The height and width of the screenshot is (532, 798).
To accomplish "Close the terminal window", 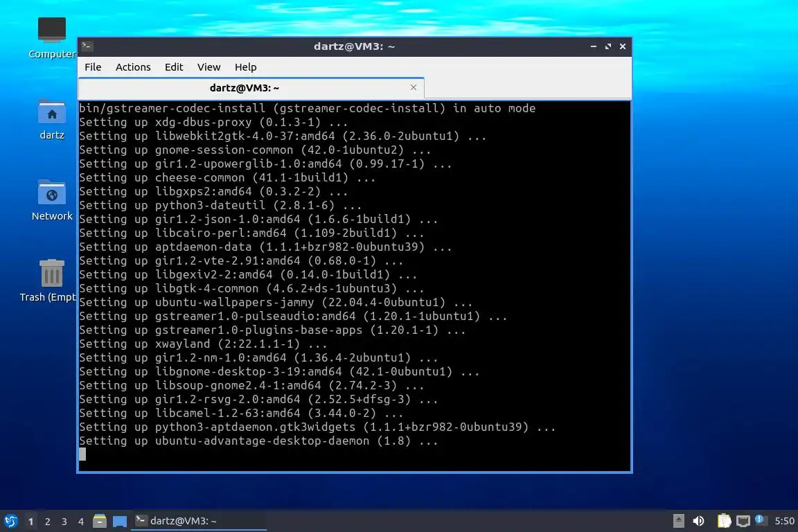I will click(623, 46).
